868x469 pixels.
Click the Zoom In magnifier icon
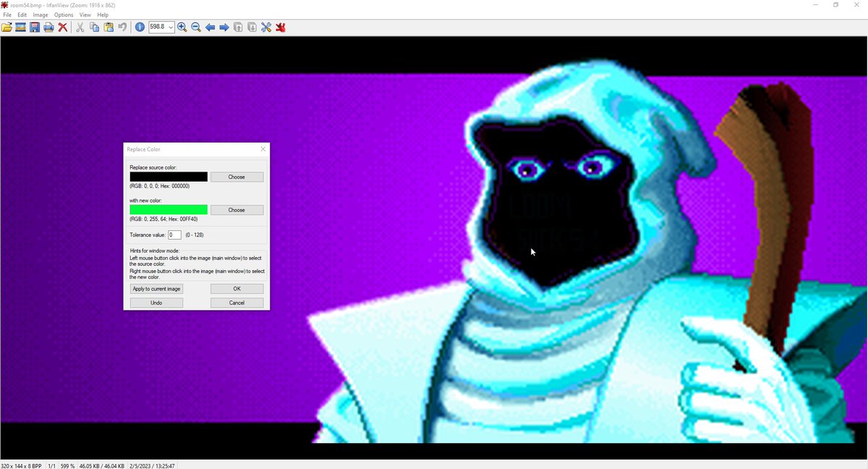[182, 28]
